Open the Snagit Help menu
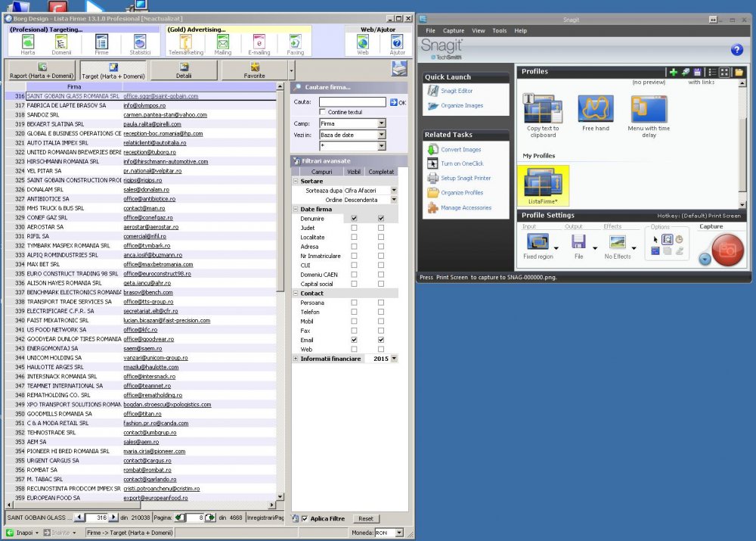Viewport: 756px width, 541px height. 520,30
